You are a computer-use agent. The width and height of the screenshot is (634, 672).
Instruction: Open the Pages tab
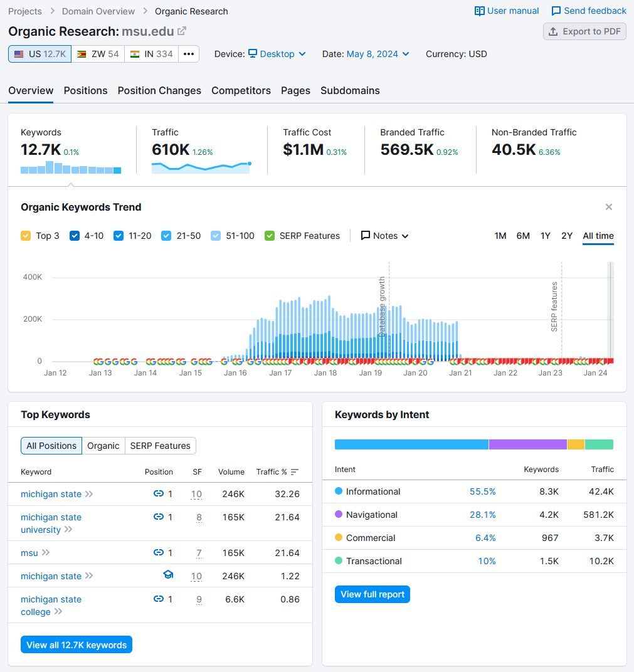coord(296,90)
